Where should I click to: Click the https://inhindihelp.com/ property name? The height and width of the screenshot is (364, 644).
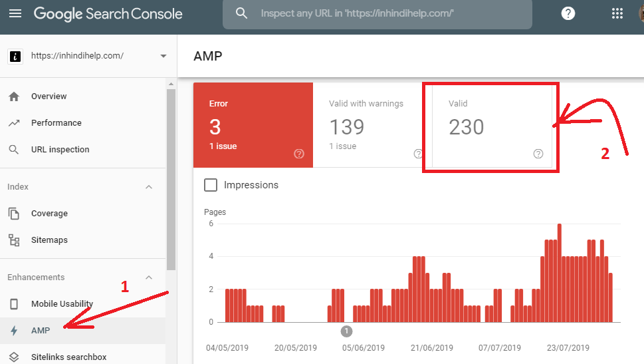(x=77, y=56)
